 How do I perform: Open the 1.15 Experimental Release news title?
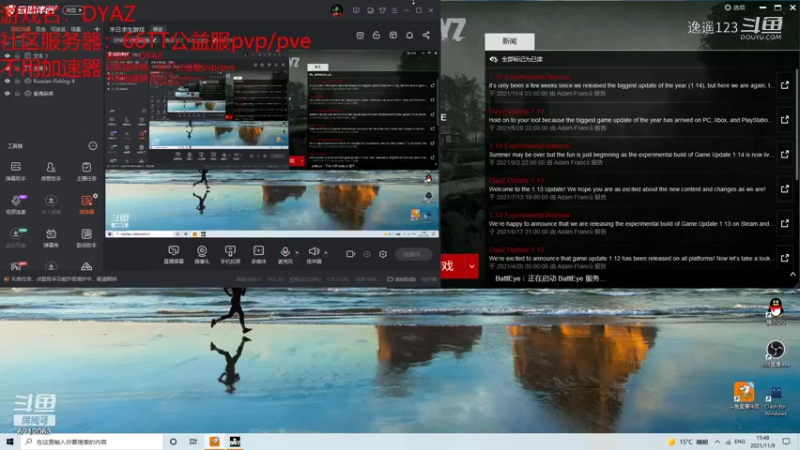[529, 77]
